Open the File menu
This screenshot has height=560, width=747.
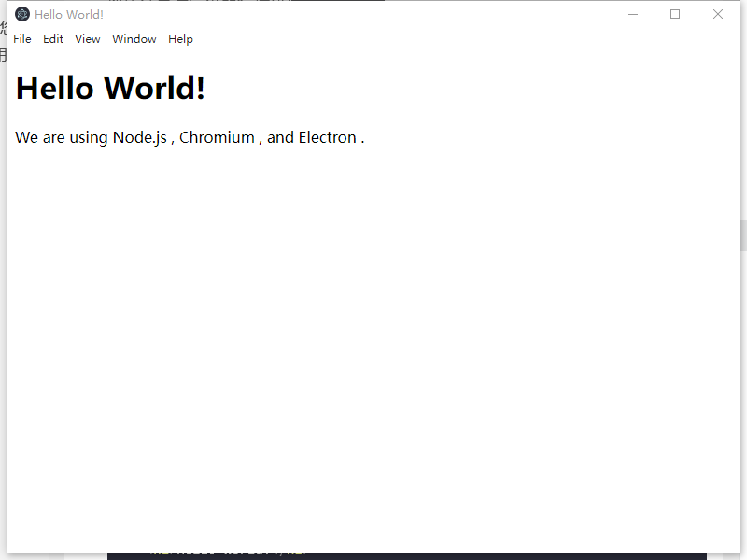21,39
